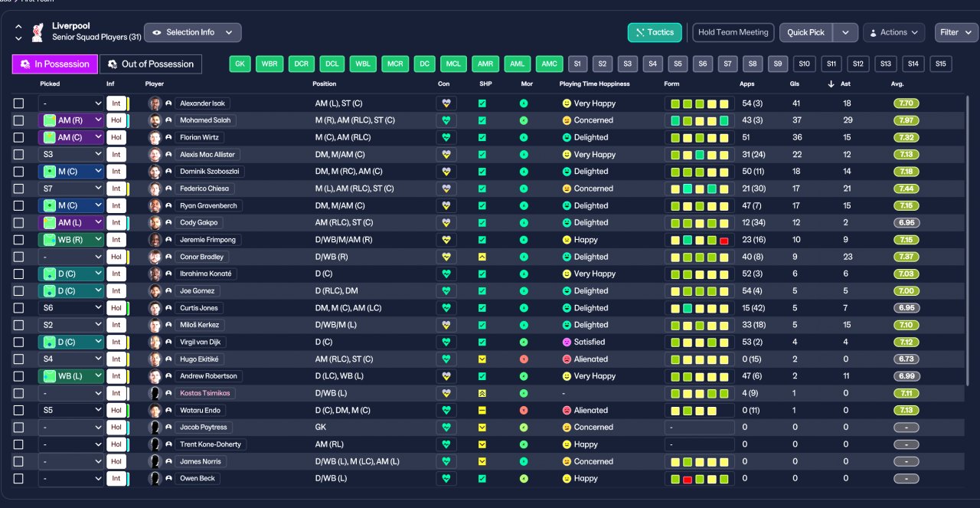This screenshot has width=980, height=508.
Task: Click Conor Bradley's sharpness warning icon
Action: [x=482, y=257]
